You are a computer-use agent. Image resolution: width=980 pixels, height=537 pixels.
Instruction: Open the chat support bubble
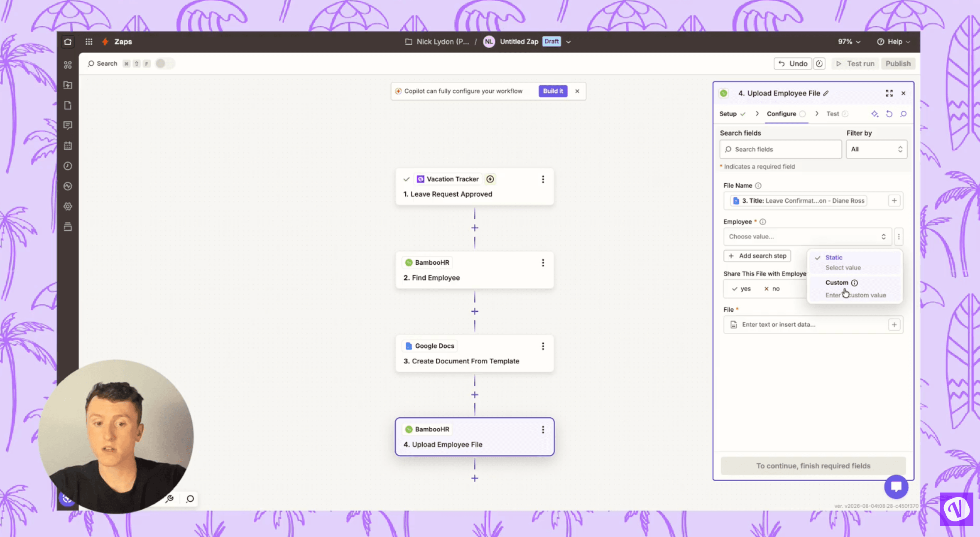(896, 487)
